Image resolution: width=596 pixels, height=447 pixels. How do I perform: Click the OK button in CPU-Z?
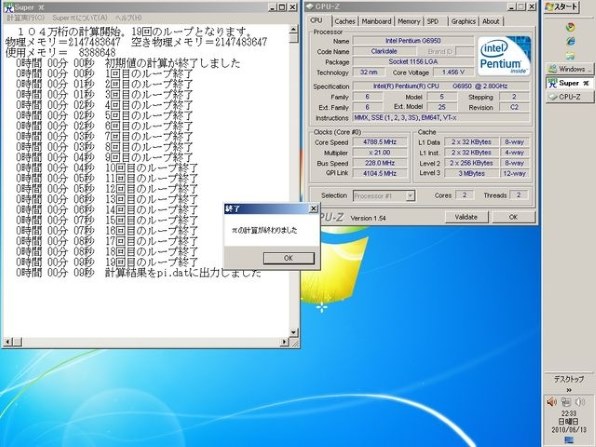point(513,217)
